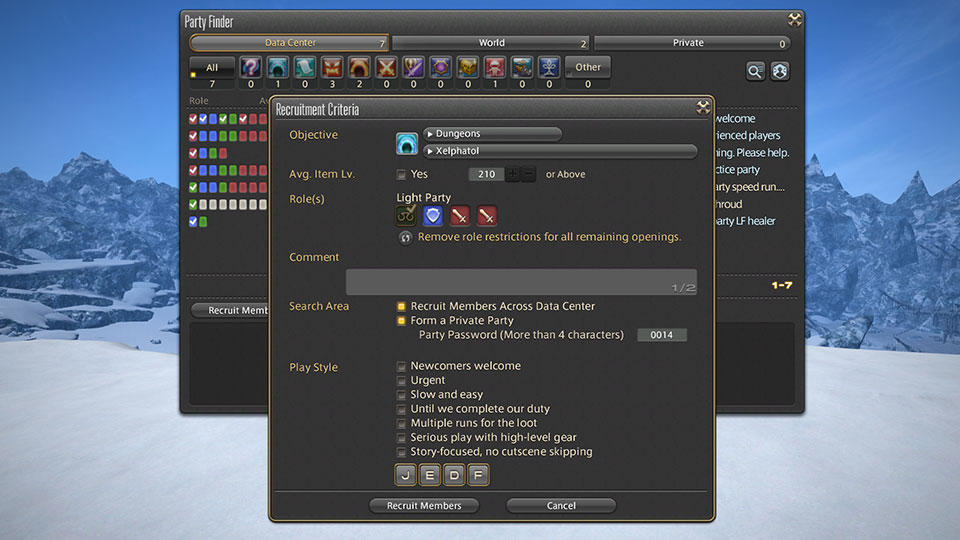
Task: Expand the Dungeons objective dropdown
Action: 492,134
